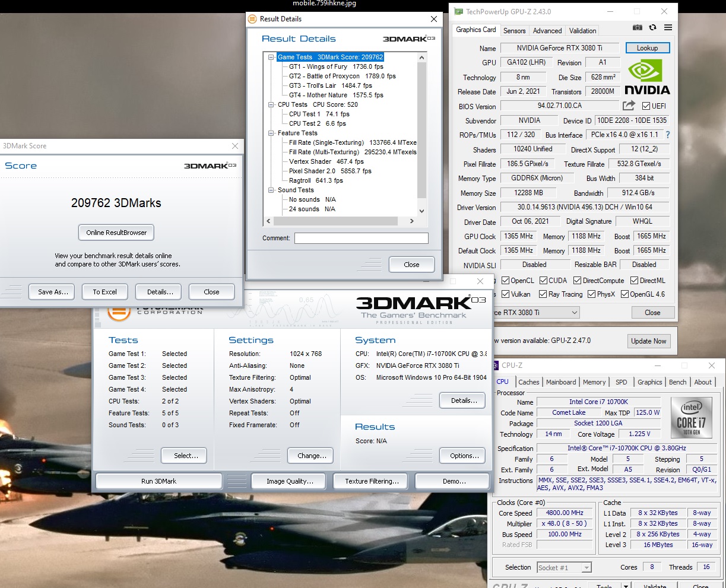Click Update Now for GPU-Z
The width and height of the screenshot is (726, 588).
[x=648, y=341]
